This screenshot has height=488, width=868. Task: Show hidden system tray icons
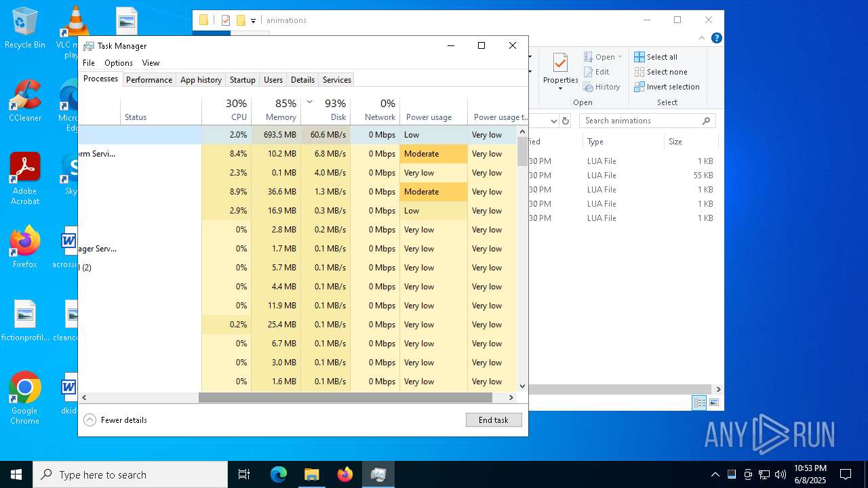pos(715,474)
